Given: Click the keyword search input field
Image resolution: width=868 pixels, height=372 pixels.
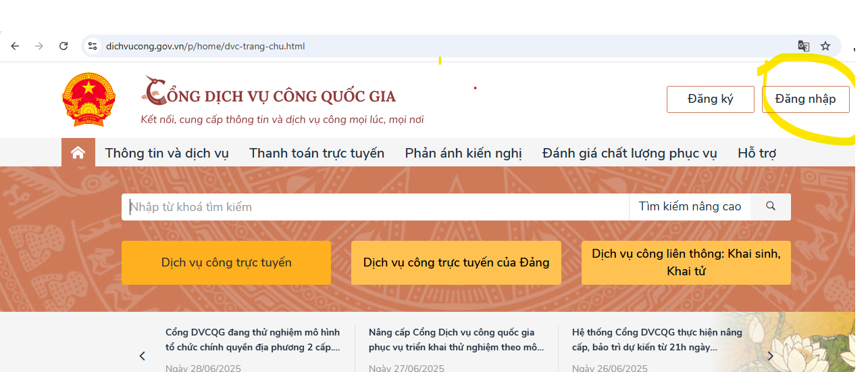Looking at the screenshot, I should click(x=375, y=206).
